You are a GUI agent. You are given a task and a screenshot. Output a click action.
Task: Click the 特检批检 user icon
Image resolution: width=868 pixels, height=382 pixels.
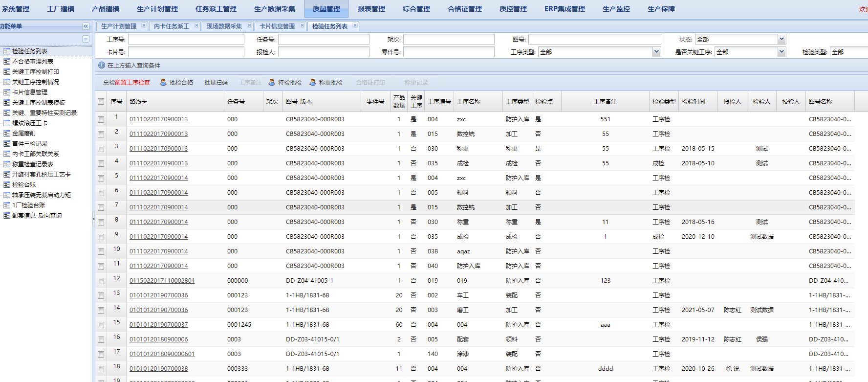272,83
